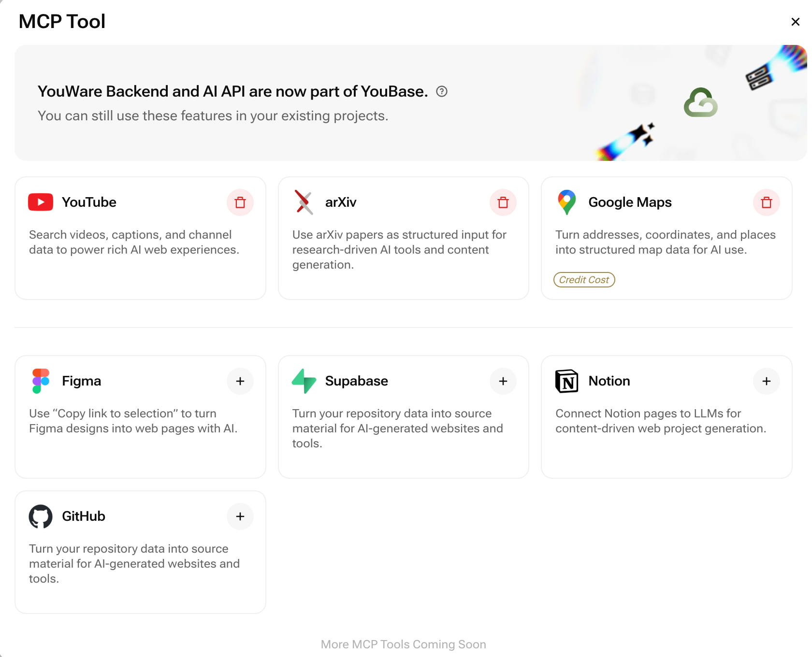Close the MCP Tool dialog
This screenshot has height=657, width=812.
[x=796, y=22]
